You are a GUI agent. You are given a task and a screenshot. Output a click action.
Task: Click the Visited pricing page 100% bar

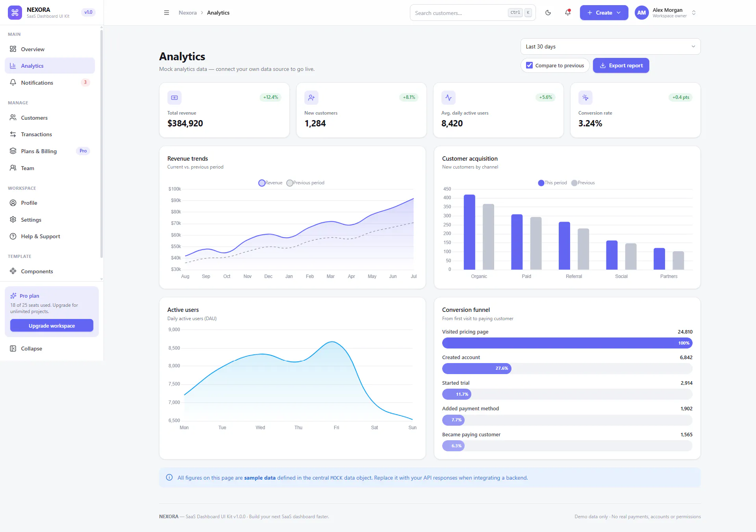(x=567, y=343)
